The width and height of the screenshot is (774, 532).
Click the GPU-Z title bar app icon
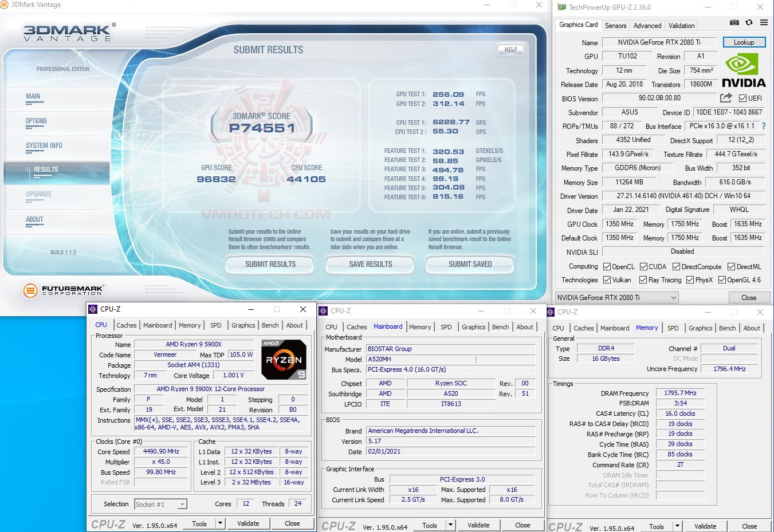(561, 7)
